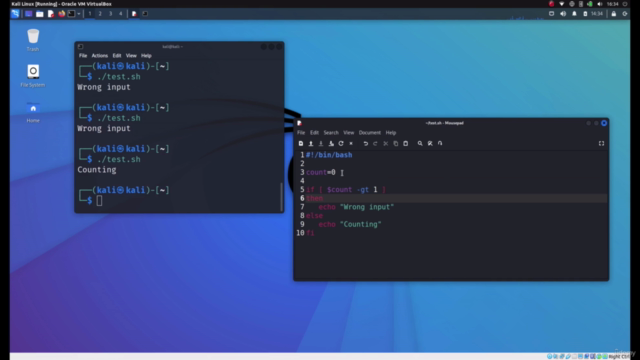The height and width of the screenshot is (360, 640).
Task: Open View menu in terminal window
Action: [131, 56]
